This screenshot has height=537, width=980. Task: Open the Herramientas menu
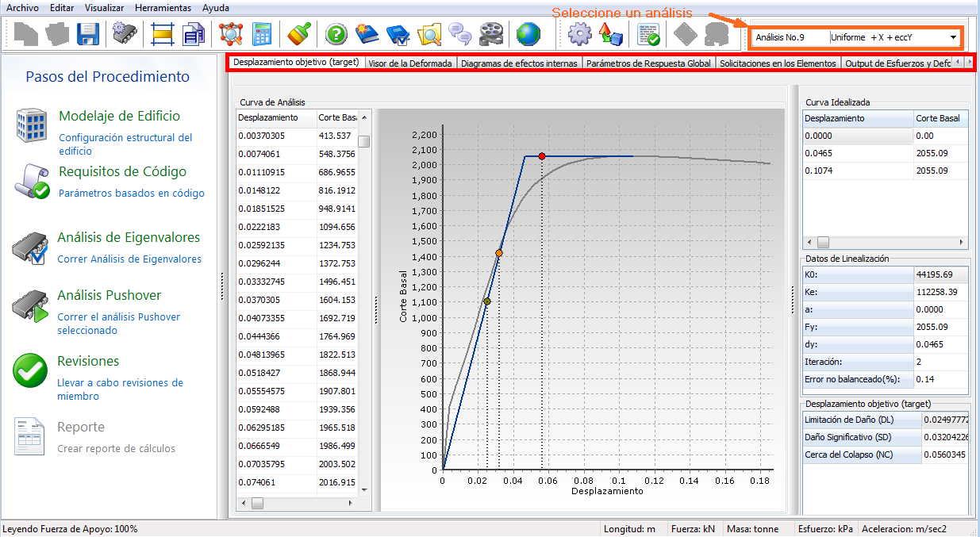point(163,7)
